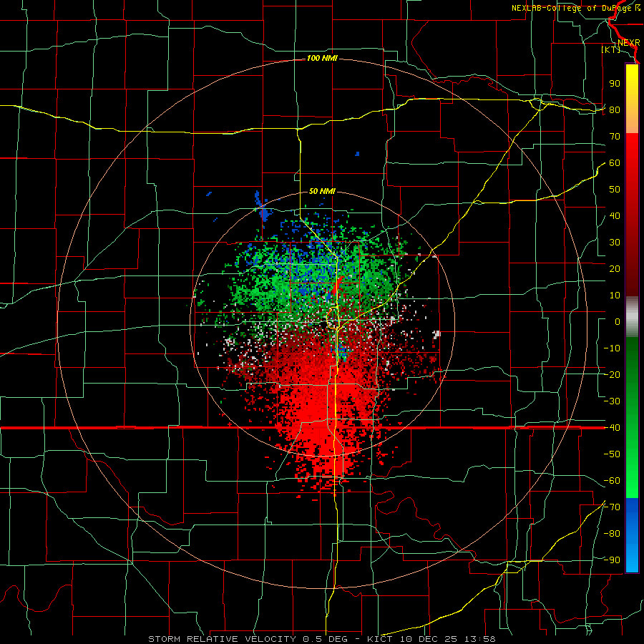Image resolution: width=644 pixels, height=644 pixels.
Task: Click the [KT] units label
Action: [x=611, y=49]
